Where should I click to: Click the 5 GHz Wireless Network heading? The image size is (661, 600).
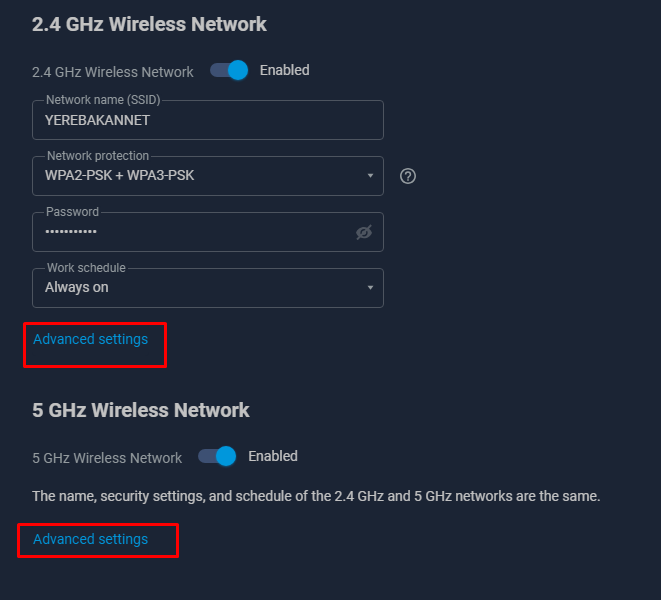coord(141,410)
